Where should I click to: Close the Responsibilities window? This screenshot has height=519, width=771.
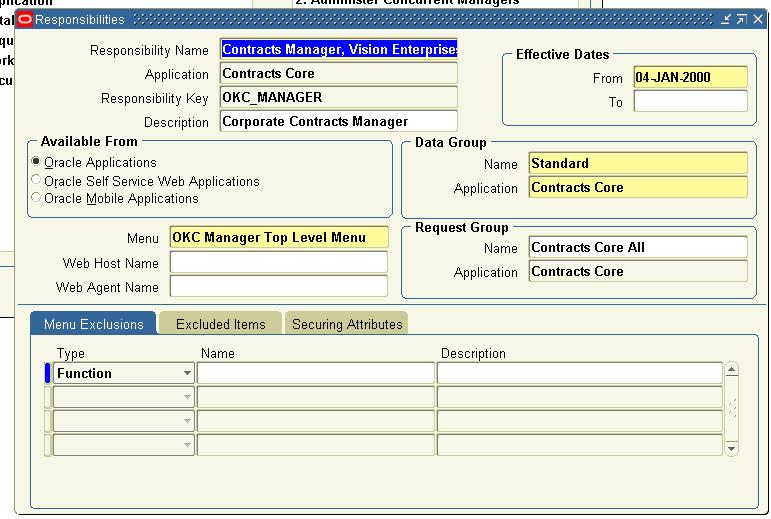click(758, 19)
